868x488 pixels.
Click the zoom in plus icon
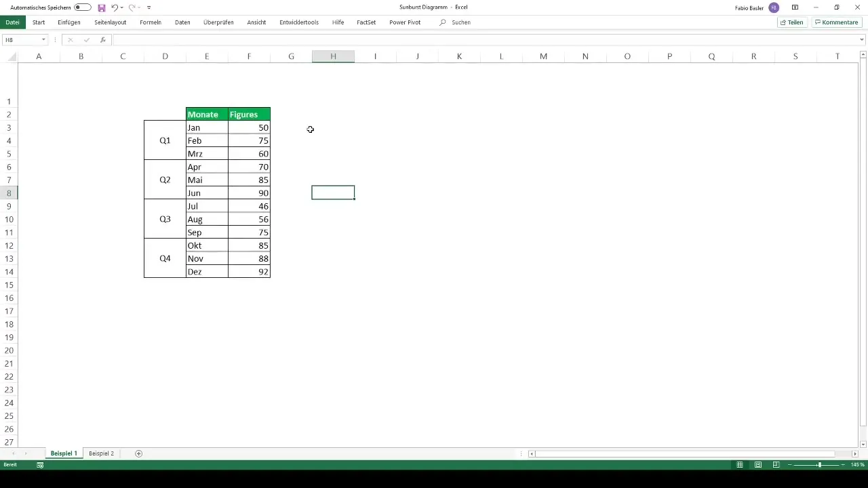tap(843, 465)
